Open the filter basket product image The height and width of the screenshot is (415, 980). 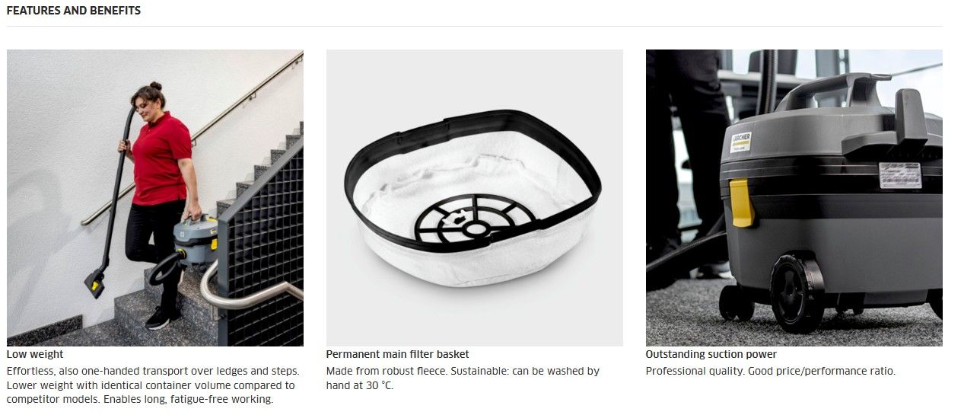click(x=475, y=198)
